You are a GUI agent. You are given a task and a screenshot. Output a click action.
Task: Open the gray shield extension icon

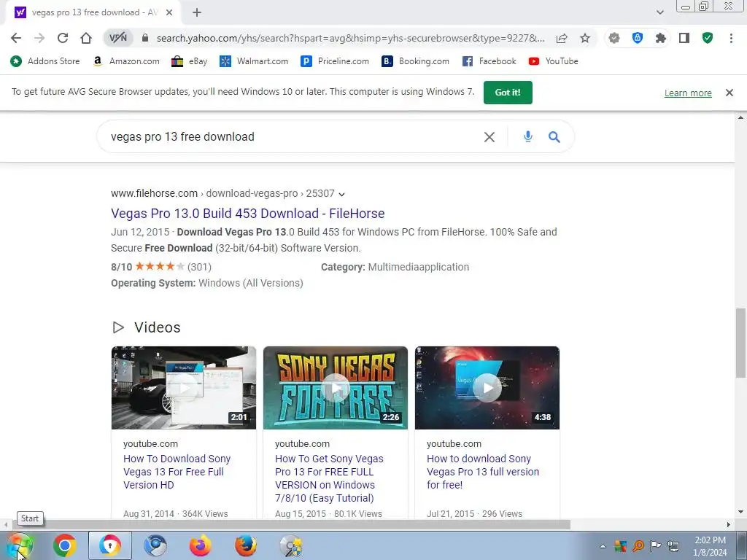[614, 38]
